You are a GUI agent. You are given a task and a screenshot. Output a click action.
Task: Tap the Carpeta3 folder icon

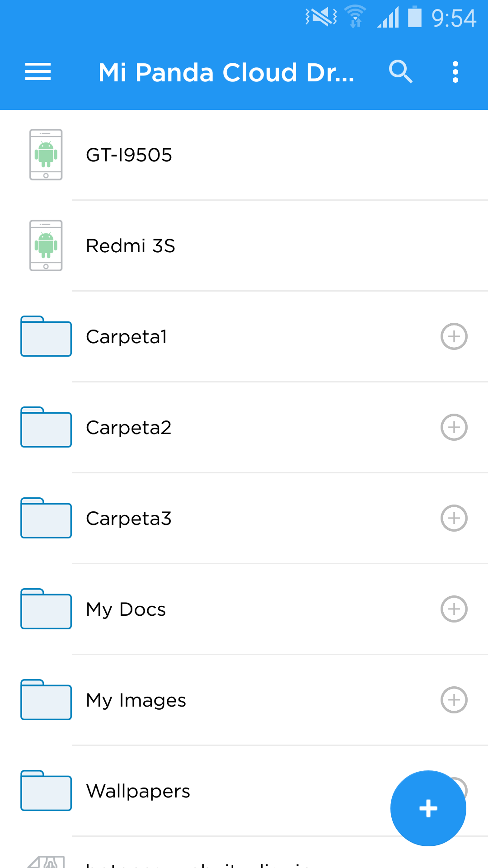coord(46,518)
